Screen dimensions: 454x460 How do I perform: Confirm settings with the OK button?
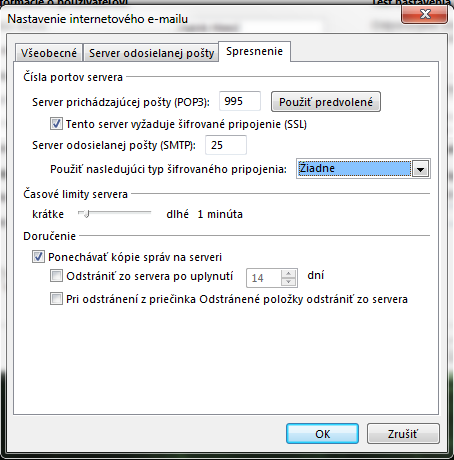[x=322, y=434]
